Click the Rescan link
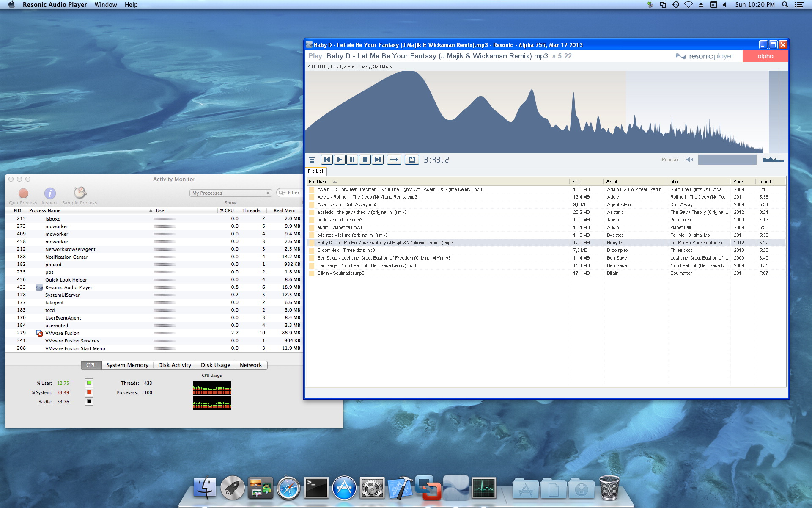This screenshot has height=508, width=812. [x=669, y=160]
